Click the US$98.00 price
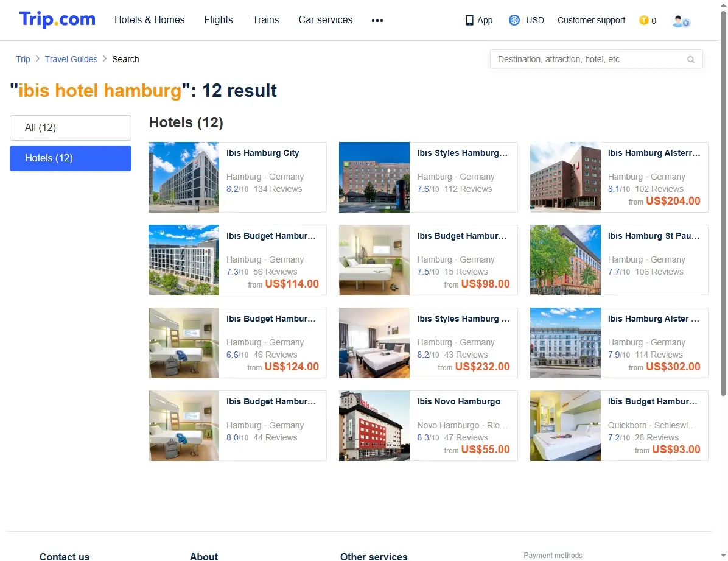The height and width of the screenshot is (561, 728). coord(485,284)
